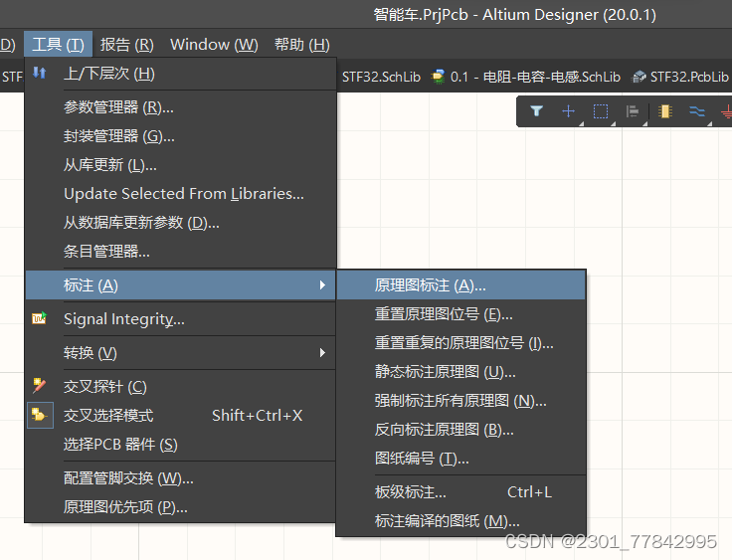732x560 pixels.
Task: Open the 报告 (R) menu
Action: [x=126, y=45]
